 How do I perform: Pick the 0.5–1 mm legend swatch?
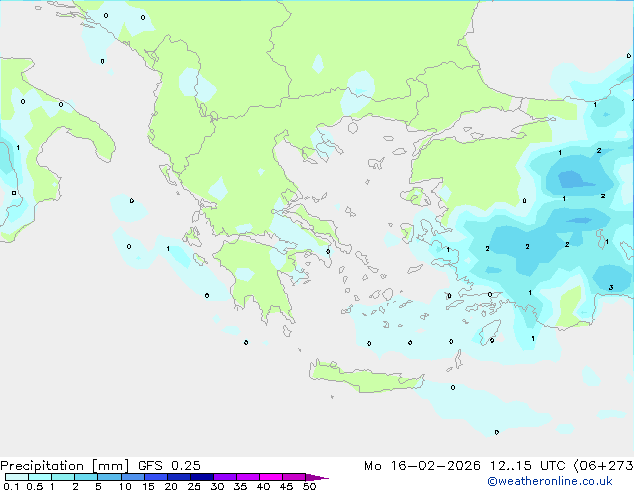point(40,477)
